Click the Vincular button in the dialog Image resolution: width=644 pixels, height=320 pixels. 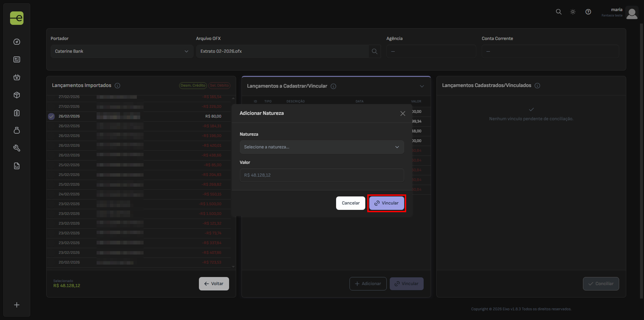(x=386, y=203)
